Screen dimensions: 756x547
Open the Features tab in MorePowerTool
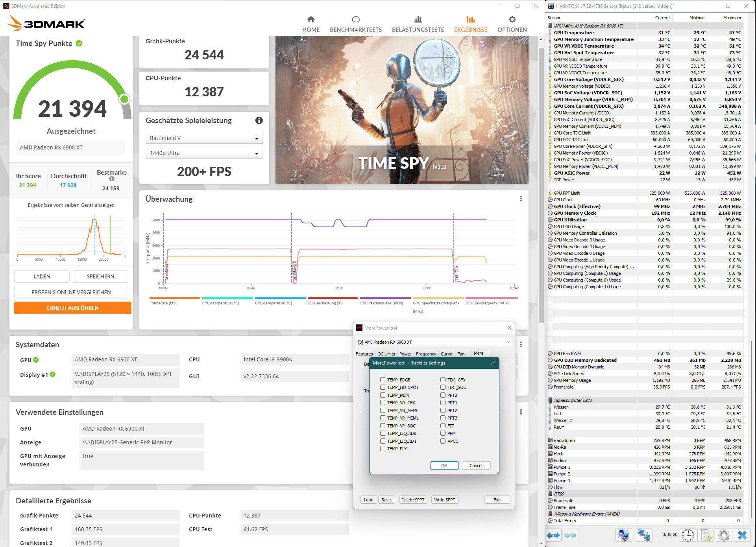pyautogui.click(x=364, y=354)
